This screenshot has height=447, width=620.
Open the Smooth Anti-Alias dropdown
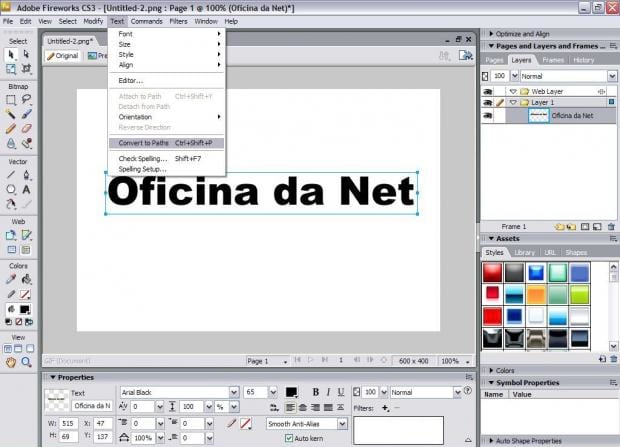pos(342,424)
